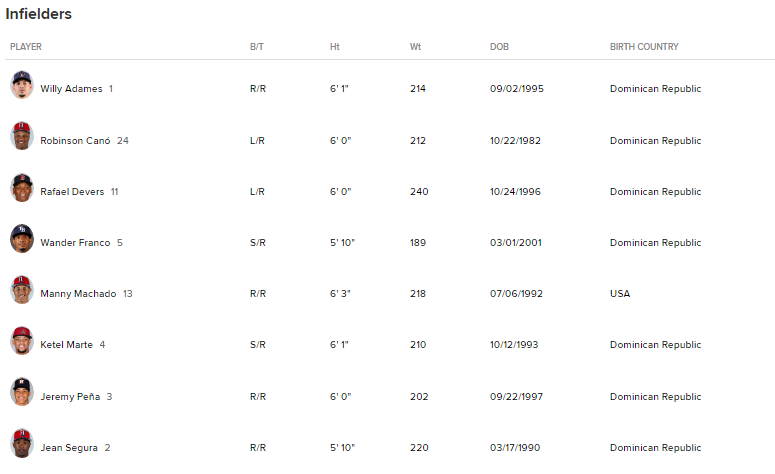The image size is (775, 474).
Task: Open Willy Adames player page
Action: click(x=71, y=89)
